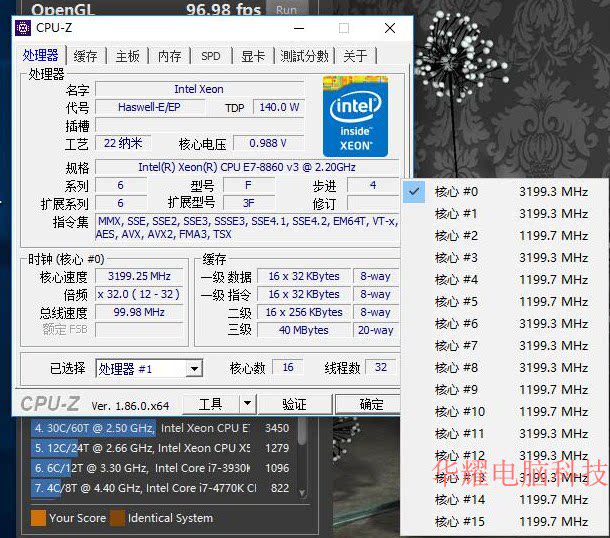Click the 核心电压 value 0.988 V
Image resolution: width=610 pixels, height=538 pixels.
tap(268, 143)
